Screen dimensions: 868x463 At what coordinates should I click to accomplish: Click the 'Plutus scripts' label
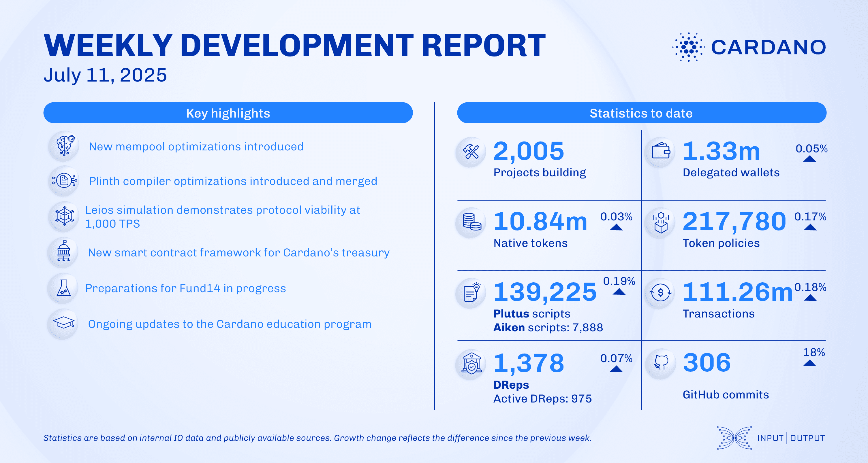[x=532, y=313]
